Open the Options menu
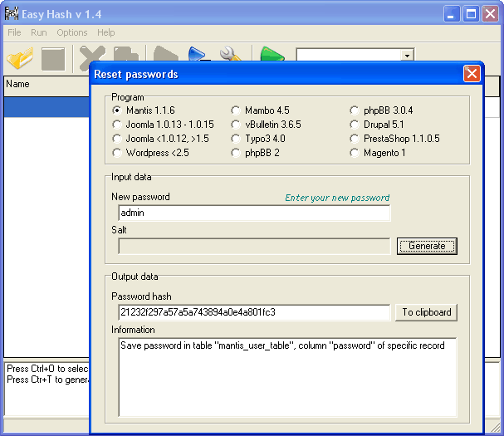The height and width of the screenshot is (436, 504). (72, 32)
